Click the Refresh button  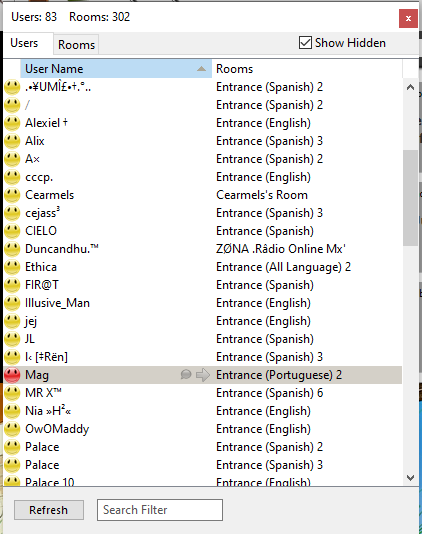[49, 510]
